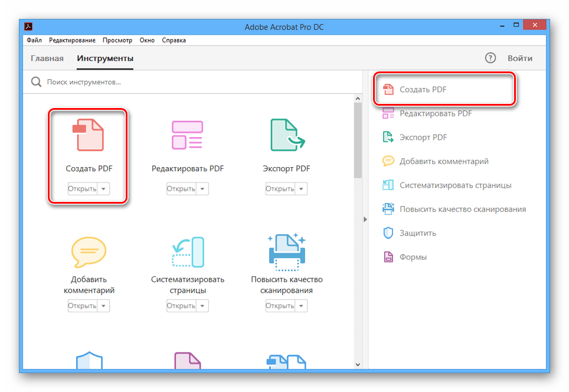Screen dimensions: 569x392
Task: Click the tool search input field
Action: 195,82
